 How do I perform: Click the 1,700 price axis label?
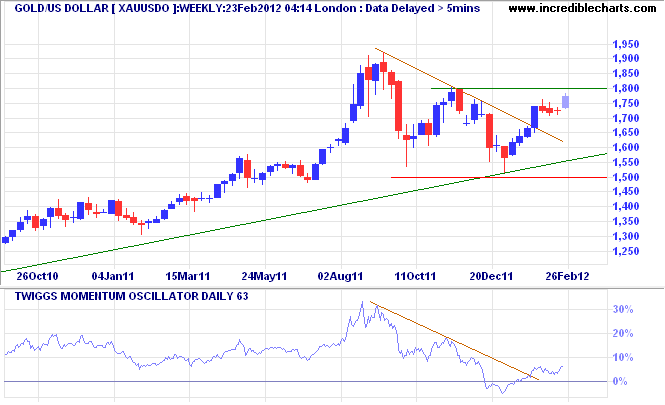coord(626,118)
